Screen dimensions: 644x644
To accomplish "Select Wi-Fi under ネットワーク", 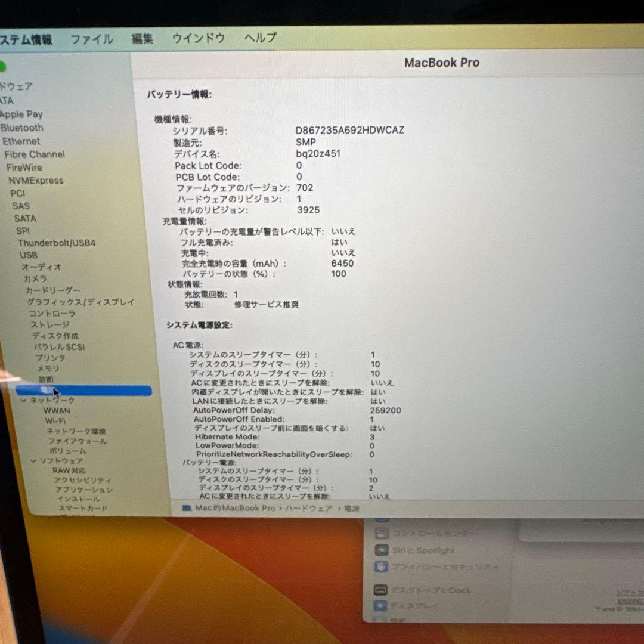I will (x=55, y=420).
